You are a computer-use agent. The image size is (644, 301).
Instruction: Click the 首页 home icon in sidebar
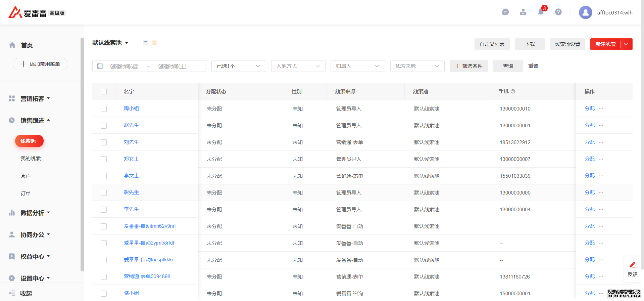(x=12, y=45)
